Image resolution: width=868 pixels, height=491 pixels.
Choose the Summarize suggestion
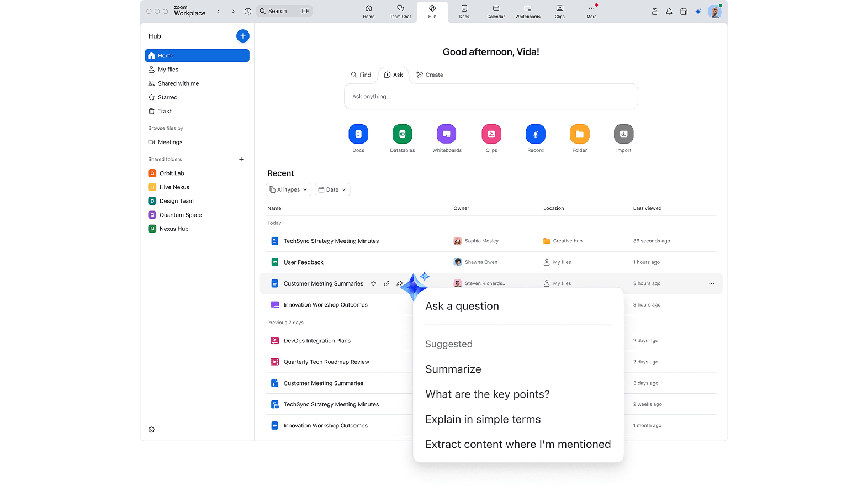point(453,369)
